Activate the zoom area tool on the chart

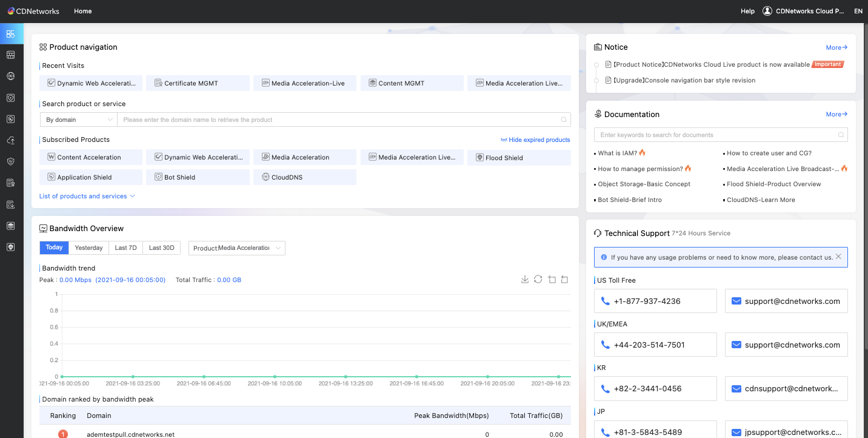click(552, 280)
